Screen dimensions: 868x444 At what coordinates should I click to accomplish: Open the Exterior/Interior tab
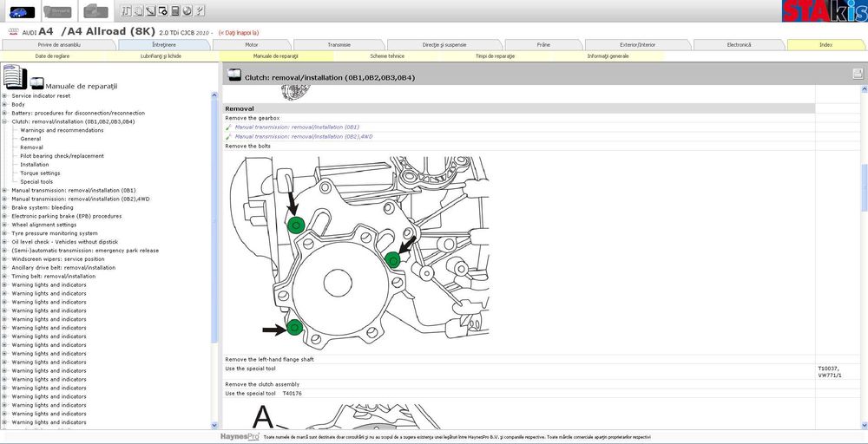pos(638,45)
